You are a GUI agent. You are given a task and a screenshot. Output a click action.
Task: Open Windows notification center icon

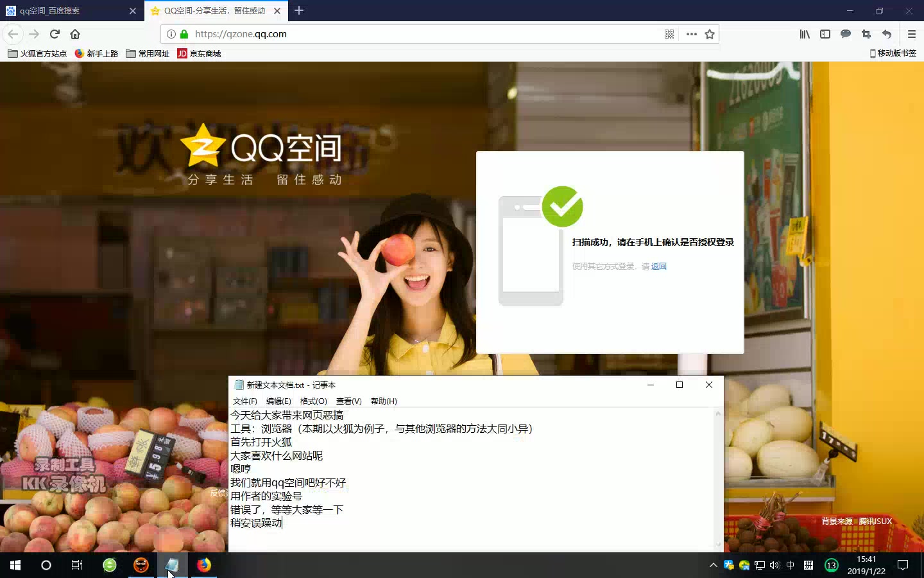(x=903, y=565)
